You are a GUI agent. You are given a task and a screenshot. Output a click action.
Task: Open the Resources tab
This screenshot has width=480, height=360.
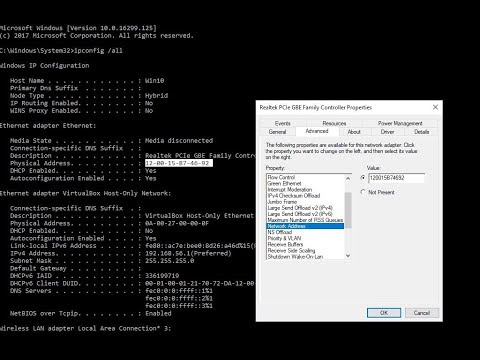334,123
